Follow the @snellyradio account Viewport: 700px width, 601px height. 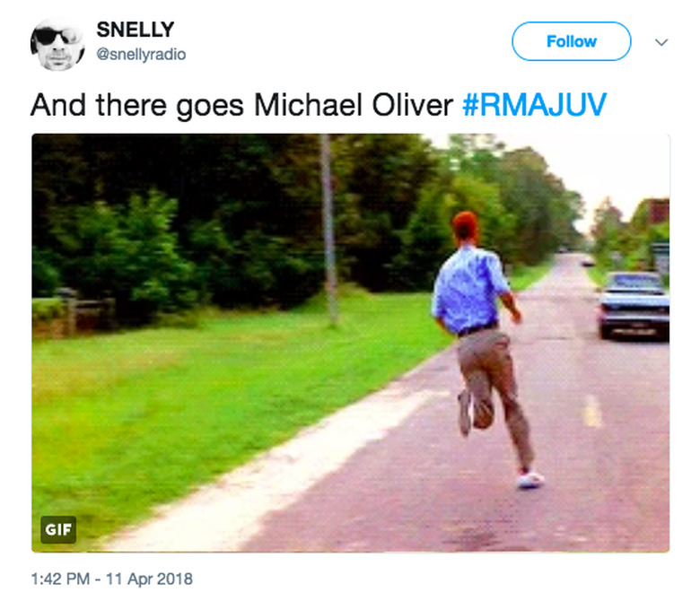[x=572, y=41]
